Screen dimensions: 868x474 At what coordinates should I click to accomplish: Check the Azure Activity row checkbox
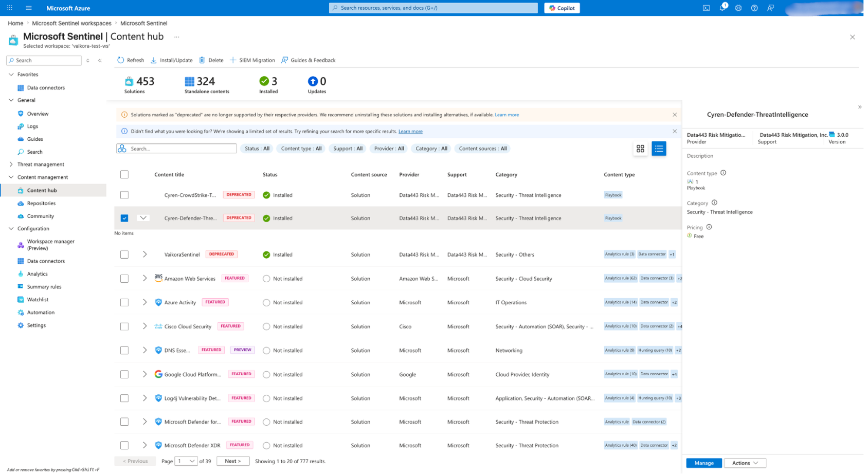coord(124,302)
